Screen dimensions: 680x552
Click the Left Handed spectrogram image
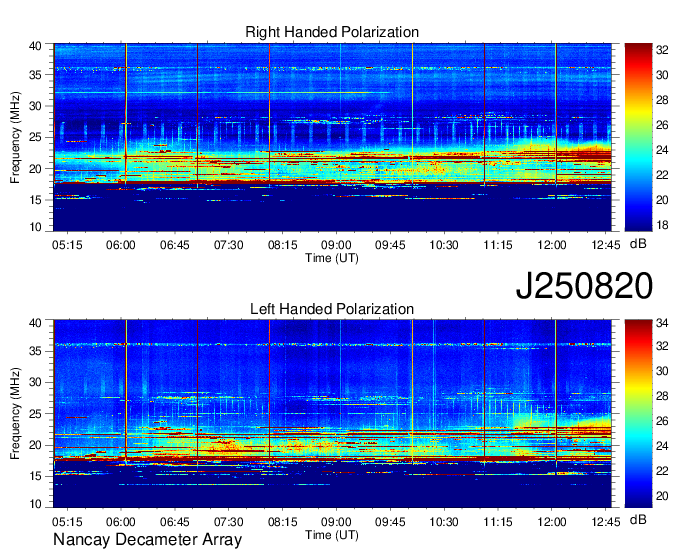(332, 414)
